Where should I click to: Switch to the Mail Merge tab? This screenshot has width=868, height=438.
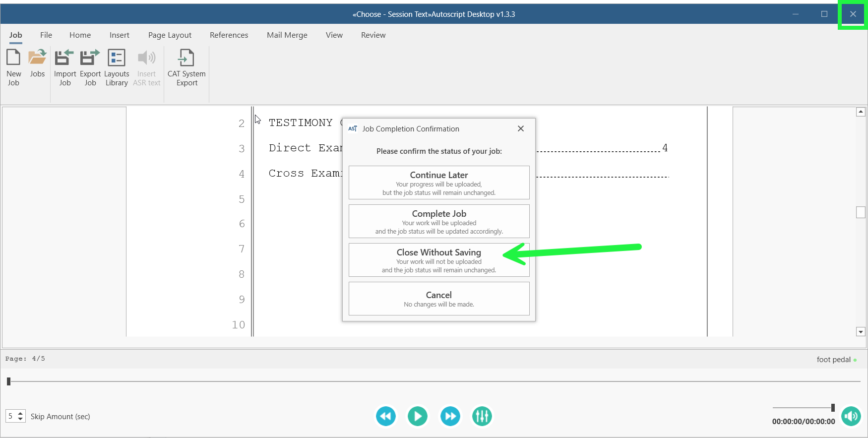click(287, 35)
